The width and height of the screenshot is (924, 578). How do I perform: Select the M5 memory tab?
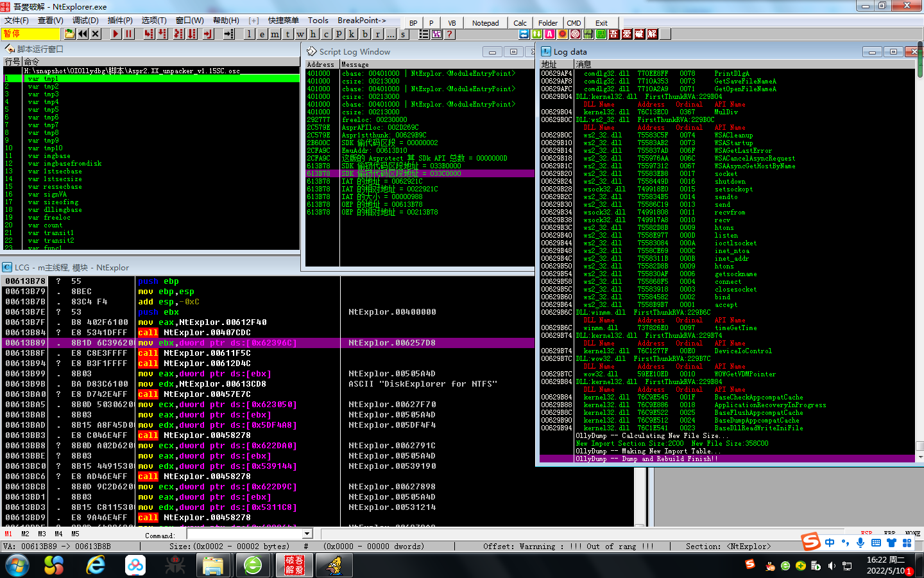[x=75, y=534]
